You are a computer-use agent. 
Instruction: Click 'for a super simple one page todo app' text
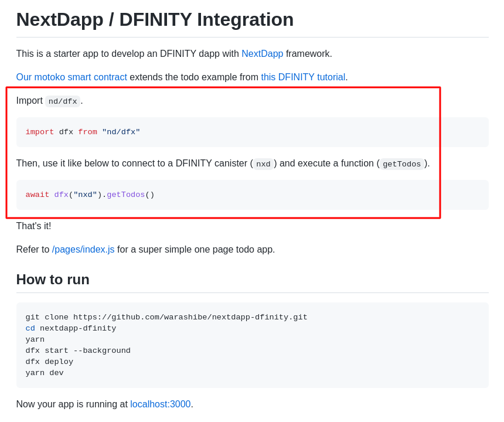point(196,250)
